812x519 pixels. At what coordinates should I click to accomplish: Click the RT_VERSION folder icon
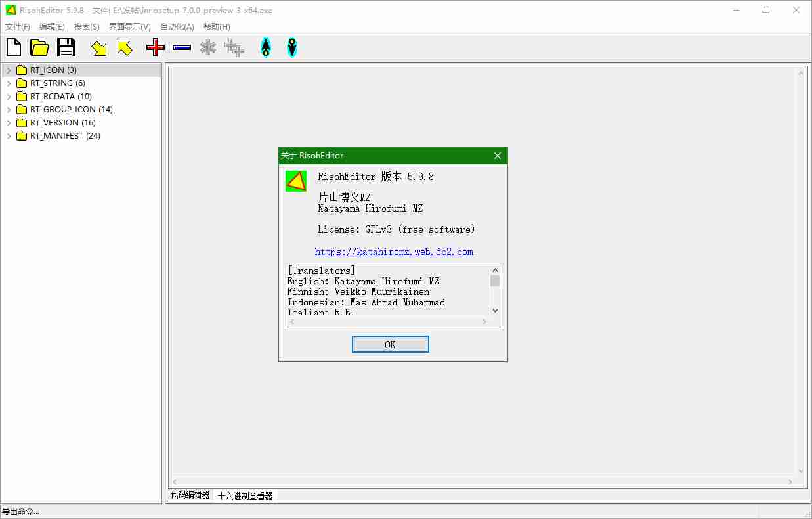click(x=21, y=122)
